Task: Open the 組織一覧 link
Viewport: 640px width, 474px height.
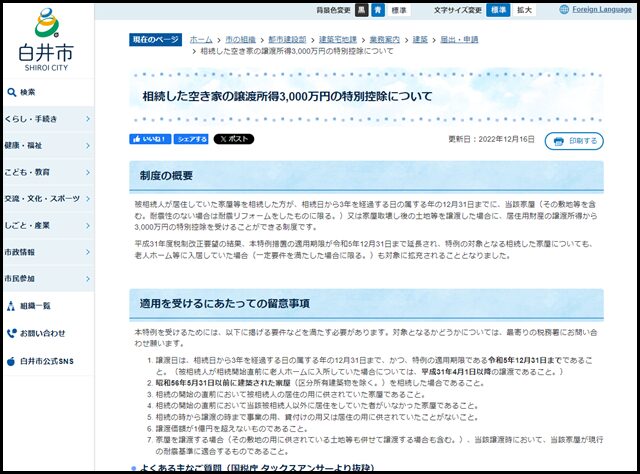Action: pos(36,306)
